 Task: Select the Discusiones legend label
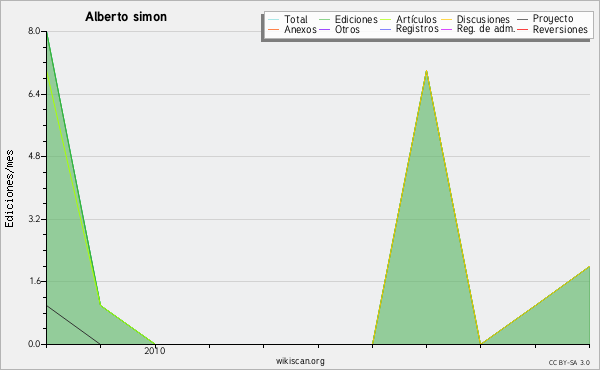pyautogui.click(x=483, y=19)
